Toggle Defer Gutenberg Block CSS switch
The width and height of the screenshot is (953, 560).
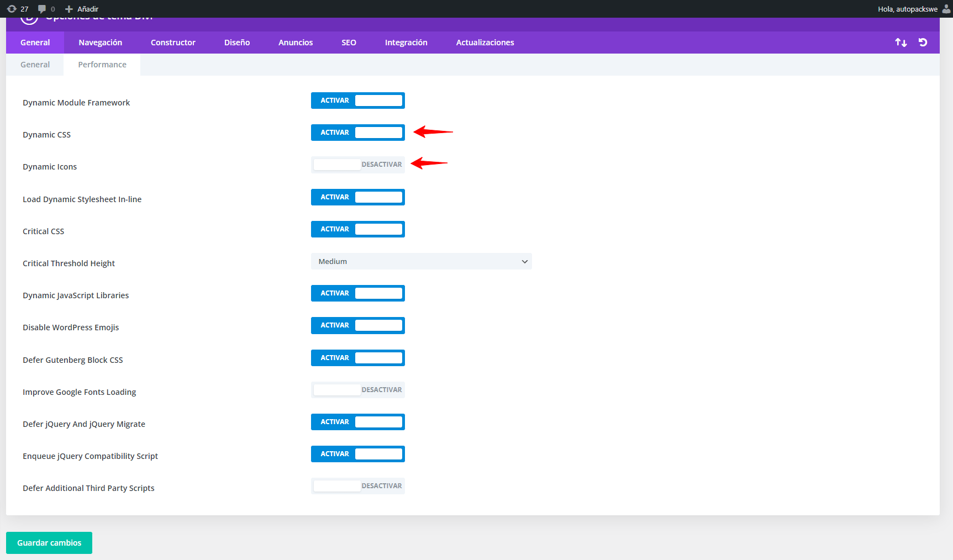(x=358, y=358)
